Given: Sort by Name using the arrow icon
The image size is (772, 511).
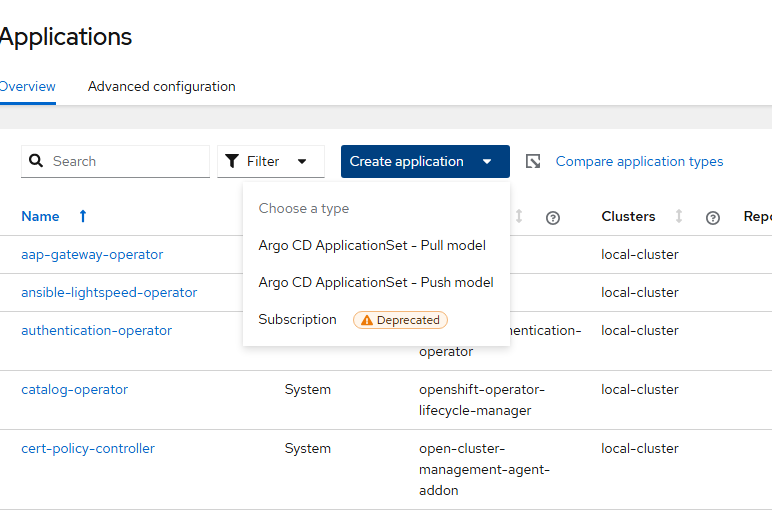Looking at the screenshot, I should click(x=83, y=216).
